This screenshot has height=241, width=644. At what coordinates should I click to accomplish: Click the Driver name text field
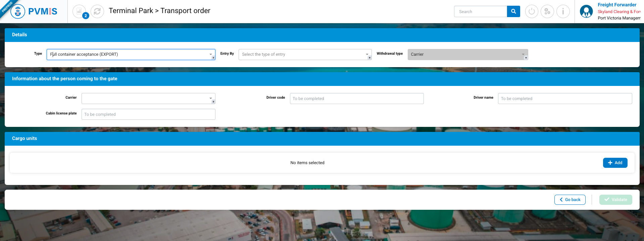[565, 98]
